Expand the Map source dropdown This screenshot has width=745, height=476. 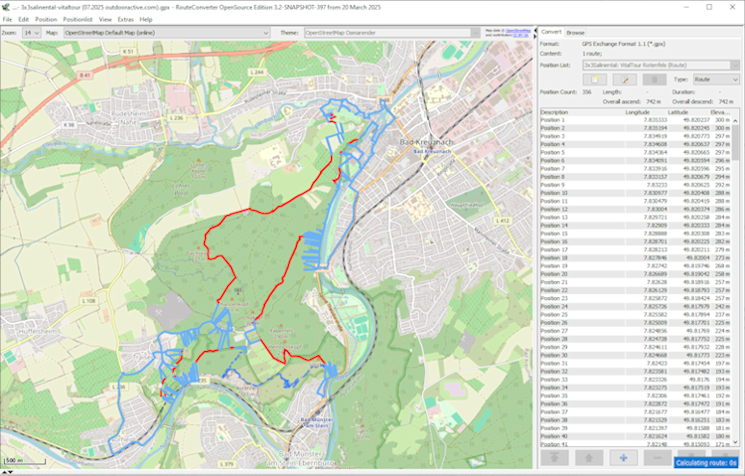(x=265, y=32)
